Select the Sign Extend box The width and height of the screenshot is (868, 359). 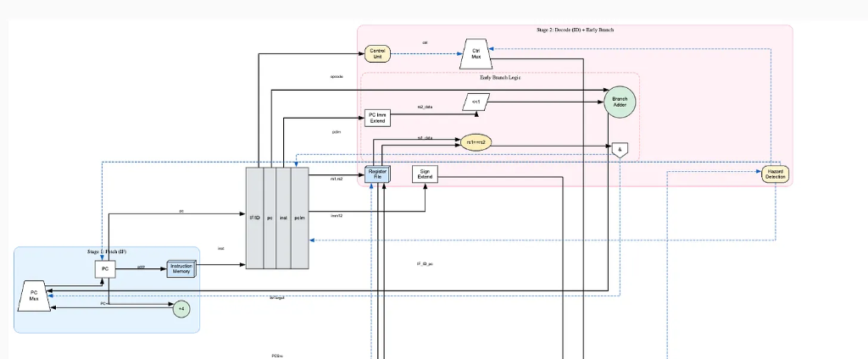click(x=426, y=174)
